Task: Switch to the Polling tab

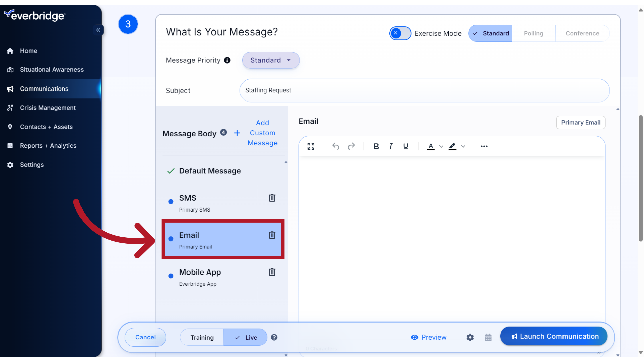Action: coord(533,33)
